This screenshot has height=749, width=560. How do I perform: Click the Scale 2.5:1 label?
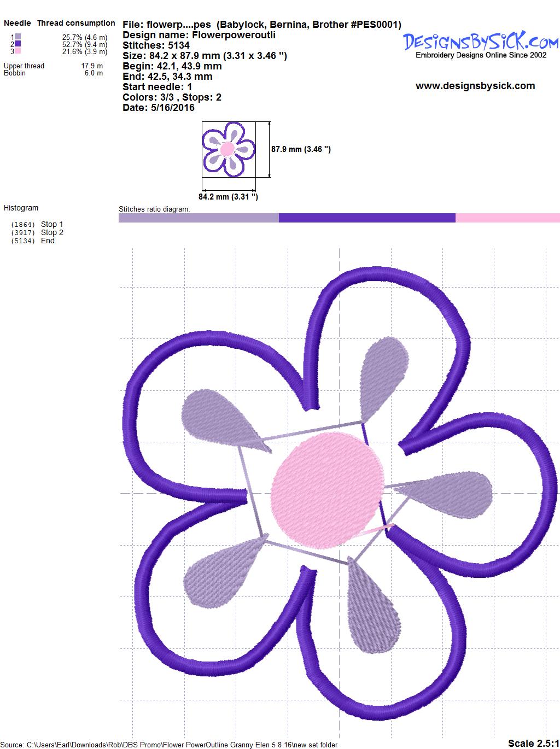click(x=533, y=743)
